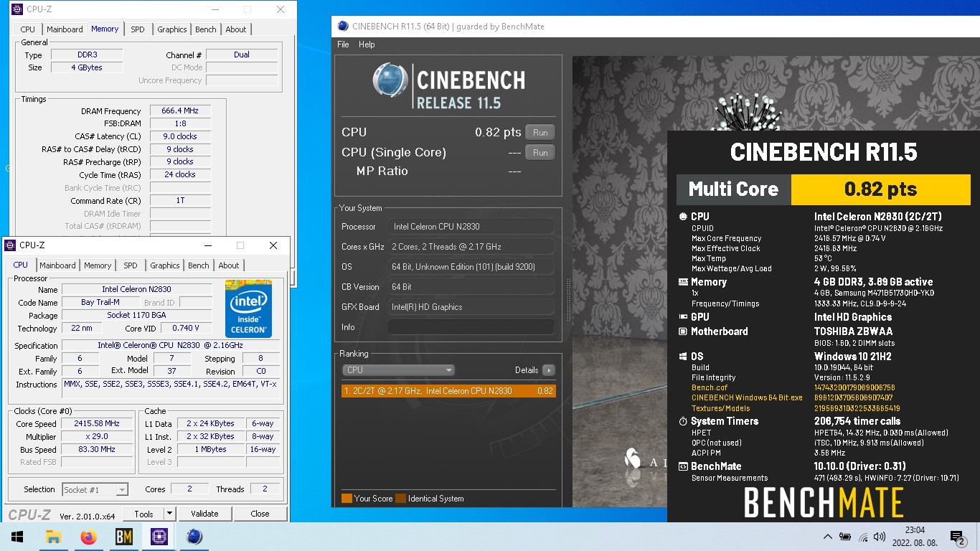The height and width of the screenshot is (551, 980).
Task: Click the front CPU-Z window title icon
Action: pyautogui.click(x=11, y=245)
